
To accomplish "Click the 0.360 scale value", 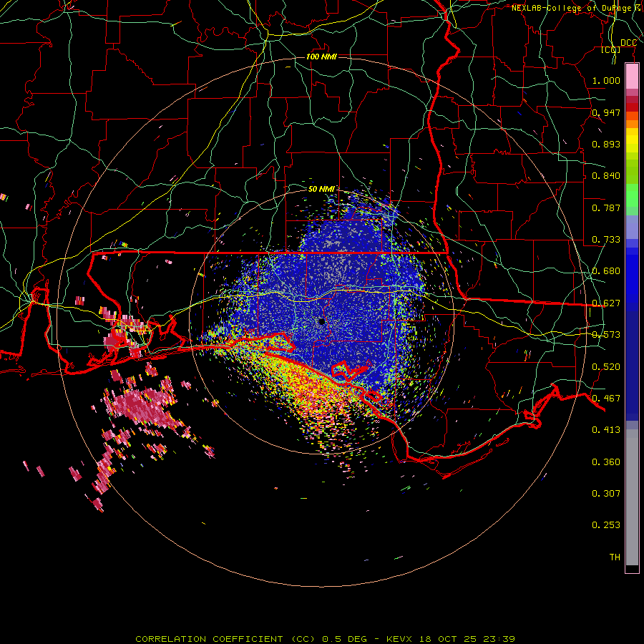I will (606, 462).
